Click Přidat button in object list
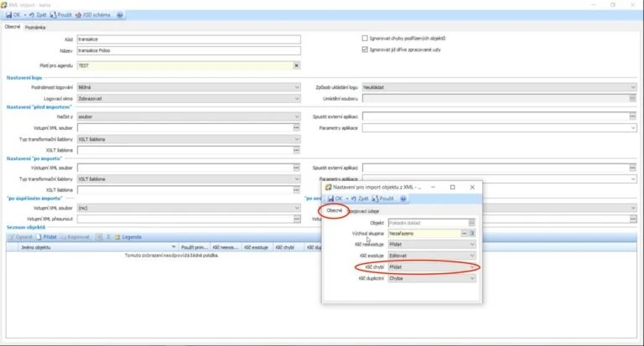 pyautogui.click(x=46, y=237)
